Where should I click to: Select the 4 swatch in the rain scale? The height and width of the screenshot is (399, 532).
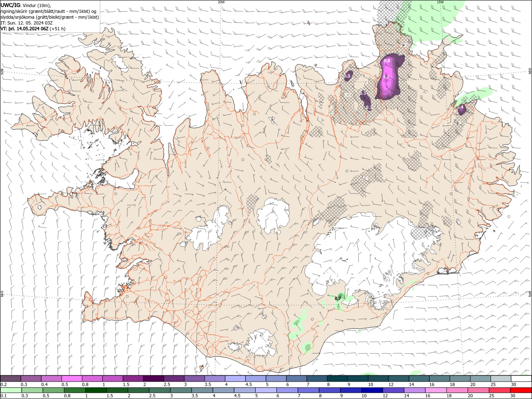pyautogui.click(x=223, y=390)
